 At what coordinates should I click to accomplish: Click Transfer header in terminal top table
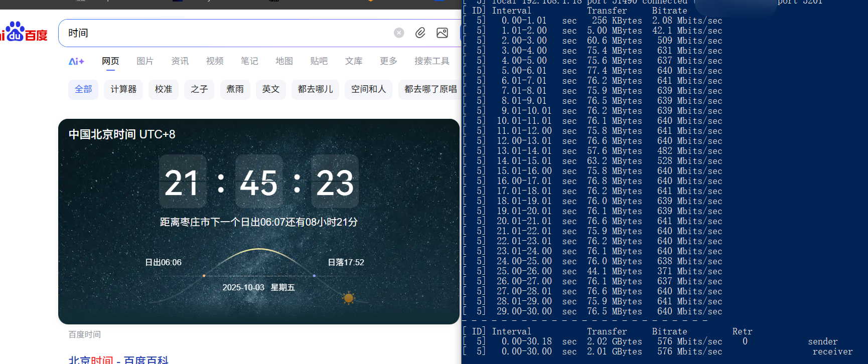(607, 11)
